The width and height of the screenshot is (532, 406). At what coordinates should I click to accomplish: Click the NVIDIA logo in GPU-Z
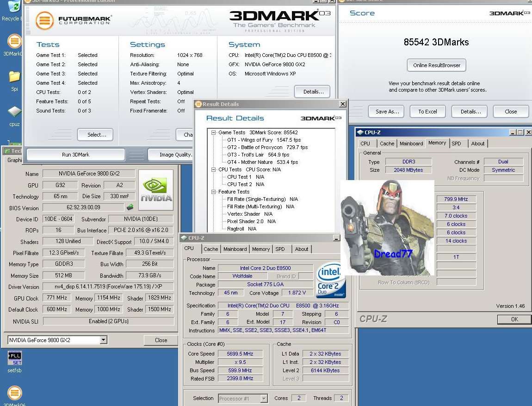click(156, 190)
